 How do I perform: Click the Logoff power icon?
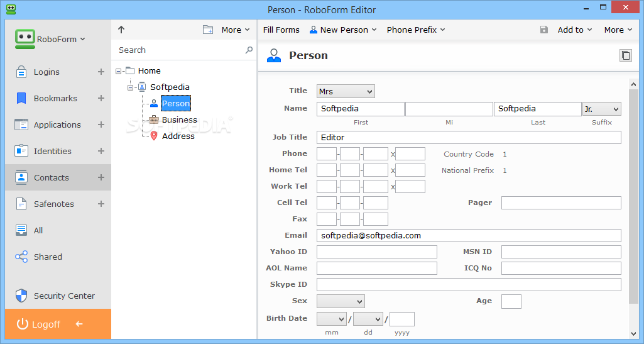[x=22, y=324]
